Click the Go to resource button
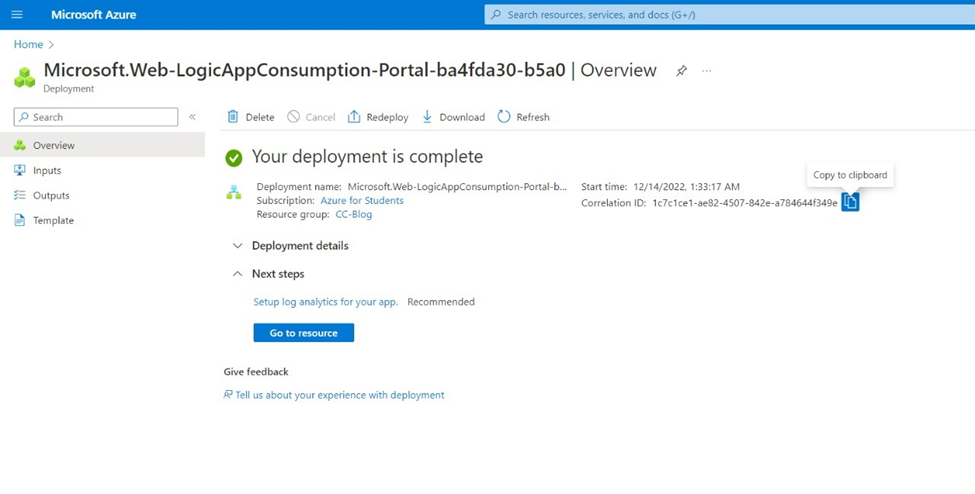 coord(303,333)
